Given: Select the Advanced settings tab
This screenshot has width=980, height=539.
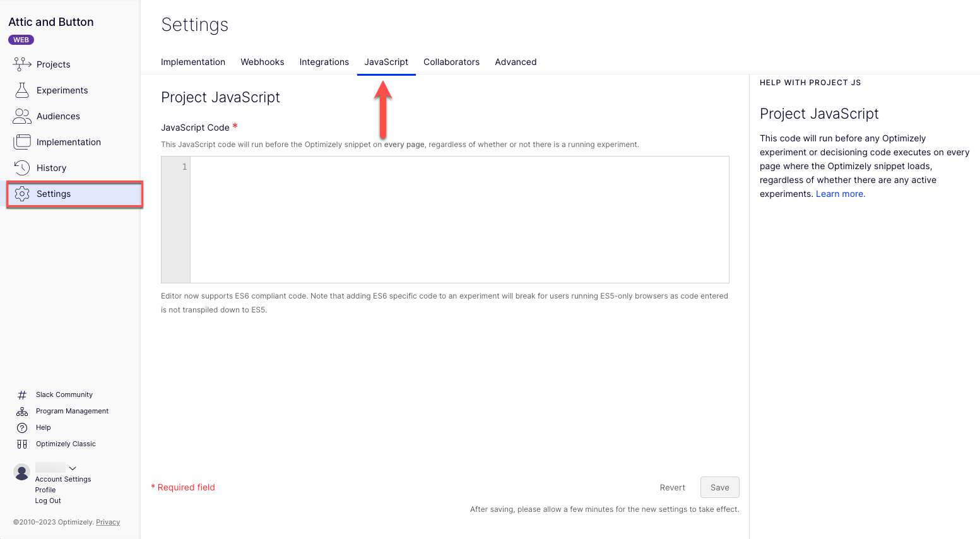Looking at the screenshot, I should click(x=516, y=61).
